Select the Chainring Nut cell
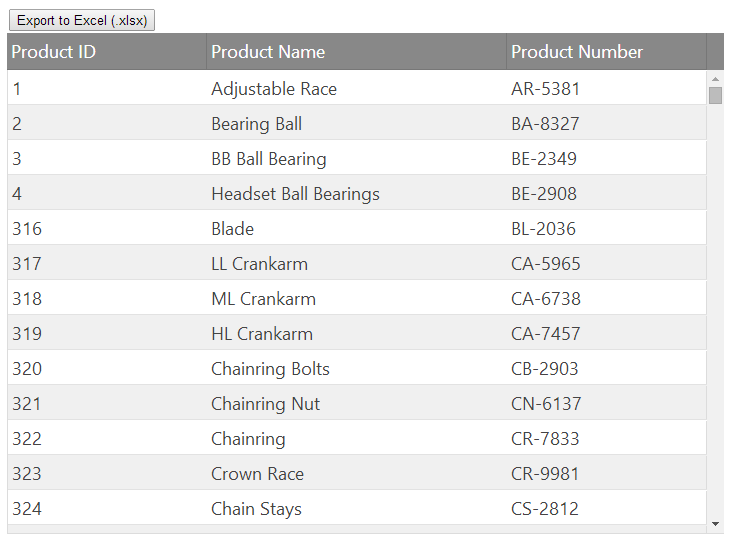 coord(265,404)
